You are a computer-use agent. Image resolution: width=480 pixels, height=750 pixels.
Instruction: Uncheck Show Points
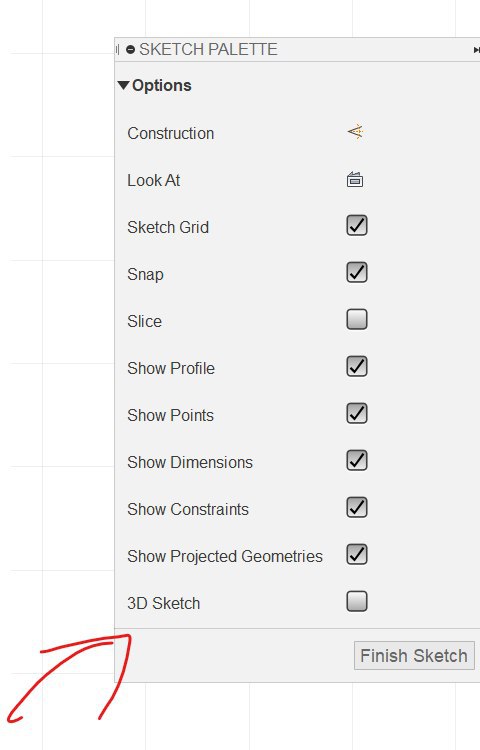pos(357,413)
